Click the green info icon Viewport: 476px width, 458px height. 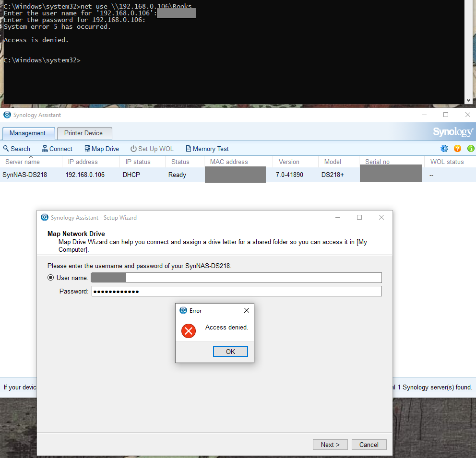(471, 148)
